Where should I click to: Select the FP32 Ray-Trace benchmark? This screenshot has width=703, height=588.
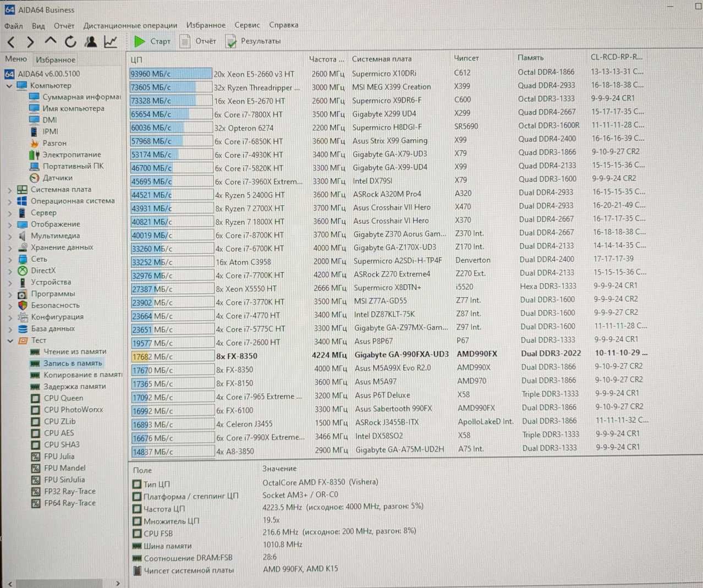tap(63, 491)
